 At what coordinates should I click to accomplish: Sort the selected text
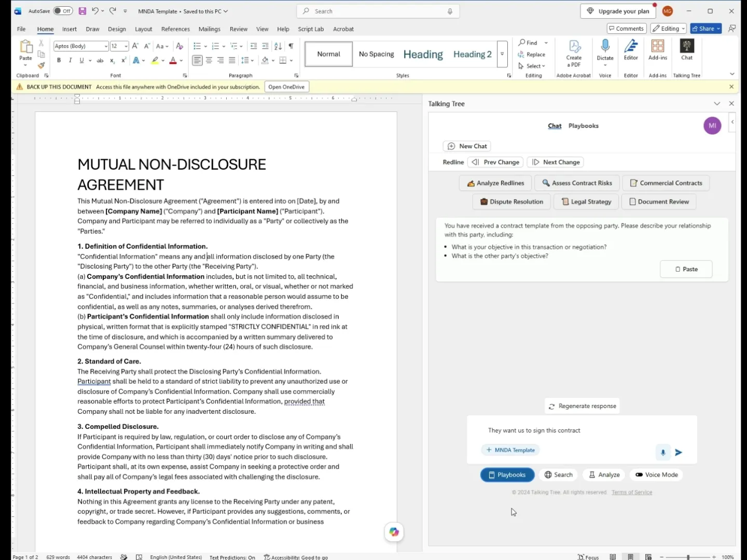(278, 46)
